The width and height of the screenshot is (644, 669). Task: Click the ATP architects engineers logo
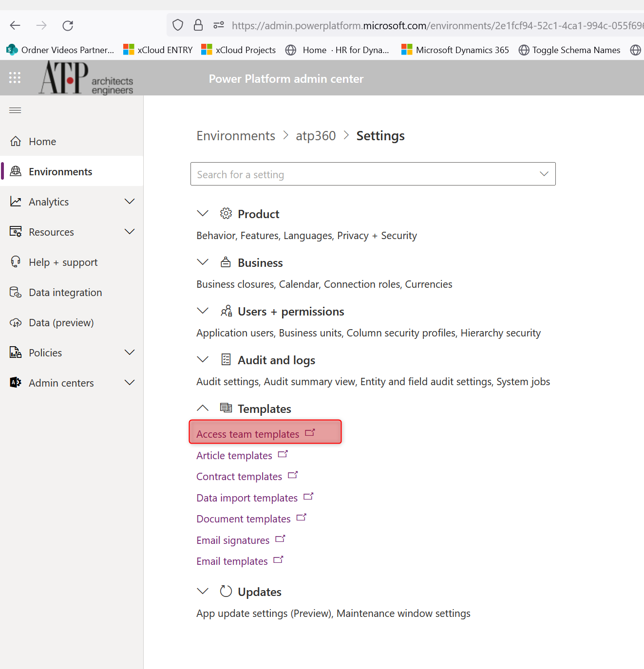(86, 78)
